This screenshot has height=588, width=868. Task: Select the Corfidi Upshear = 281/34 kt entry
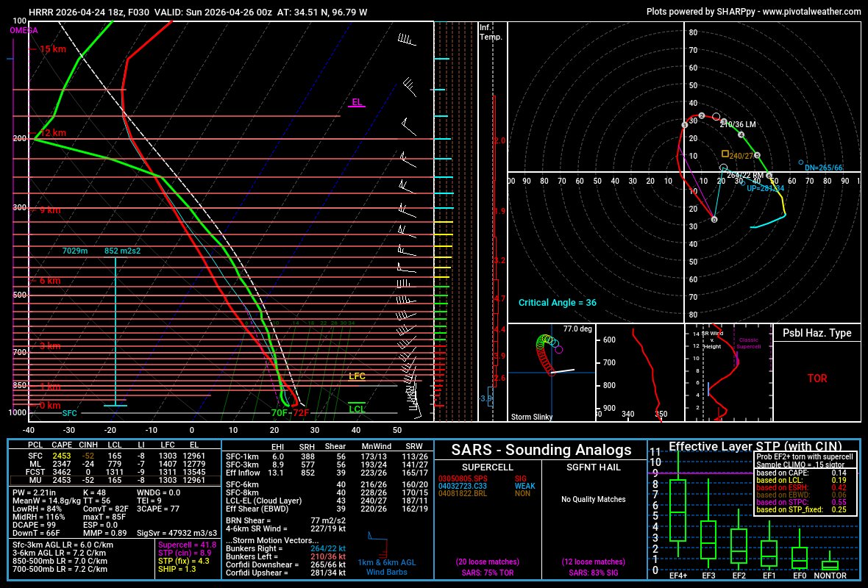(285, 573)
